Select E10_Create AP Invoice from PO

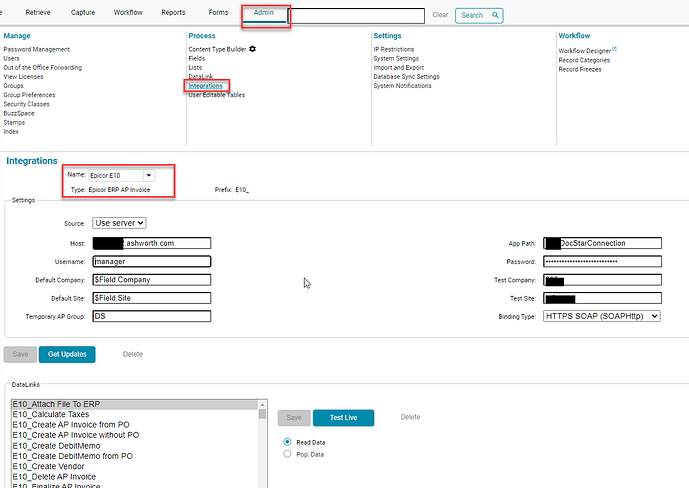135,425
